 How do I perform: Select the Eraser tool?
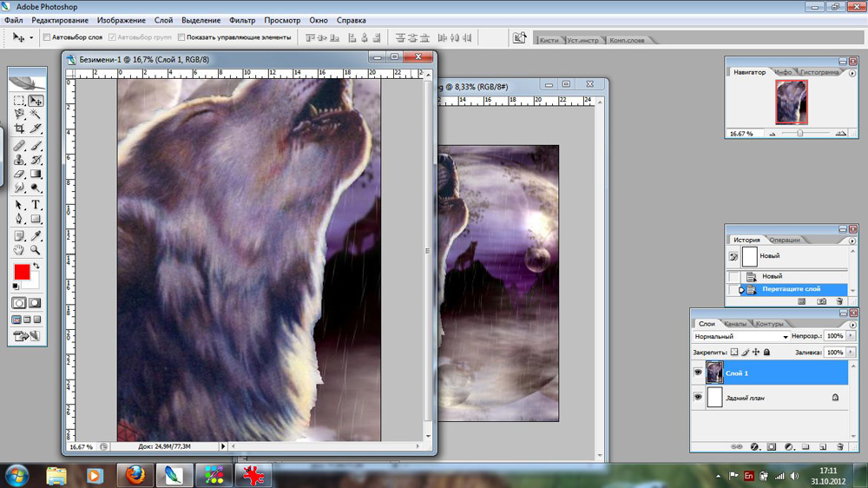click(x=19, y=174)
